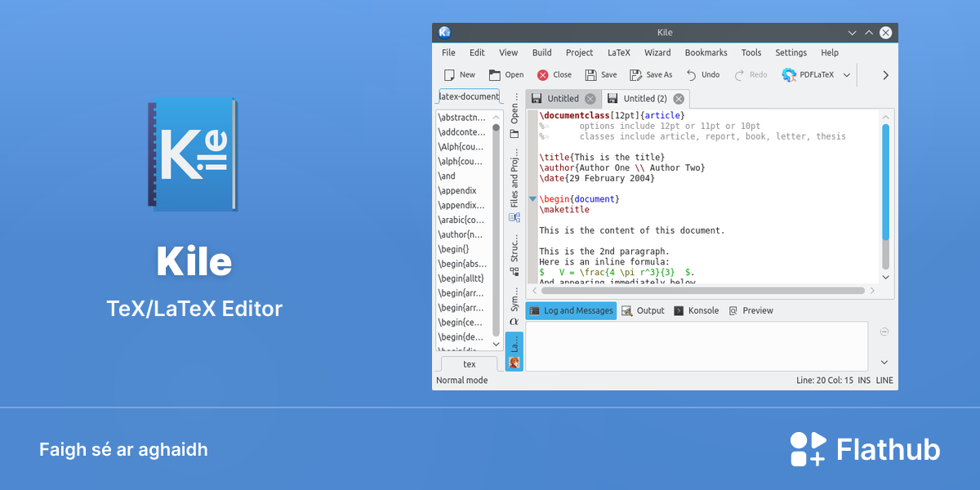Click the horizontal scrollbar left arrow
Viewport: 980px width, 490px height.
pyautogui.click(x=534, y=291)
